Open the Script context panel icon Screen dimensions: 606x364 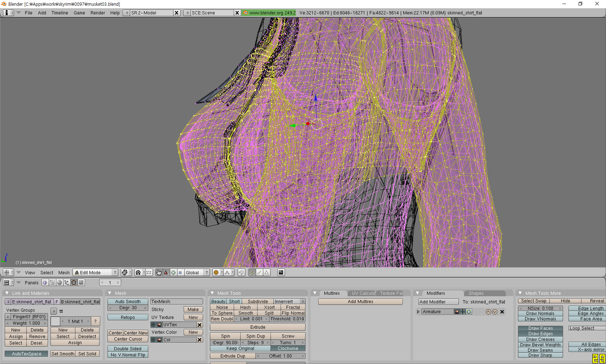tap(52, 283)
